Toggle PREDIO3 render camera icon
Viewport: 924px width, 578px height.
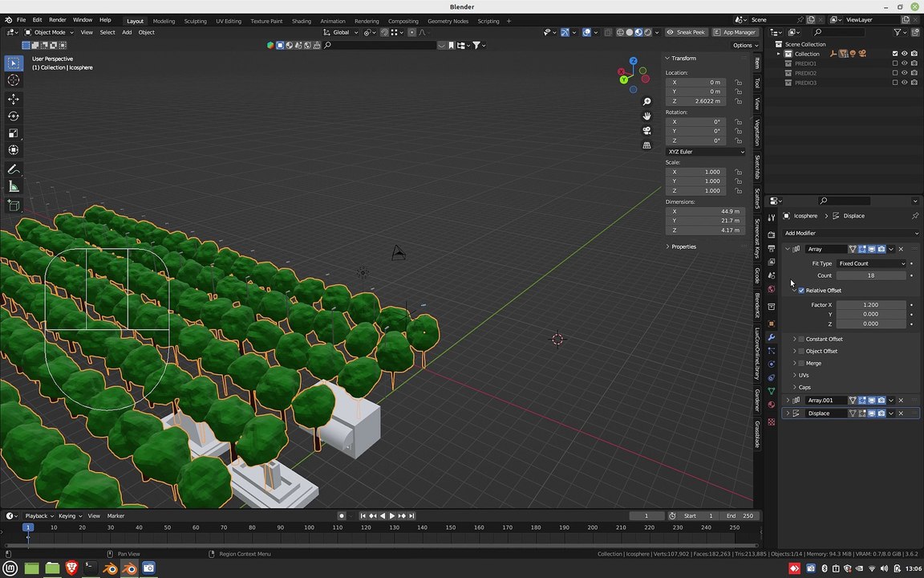point(914,83)
